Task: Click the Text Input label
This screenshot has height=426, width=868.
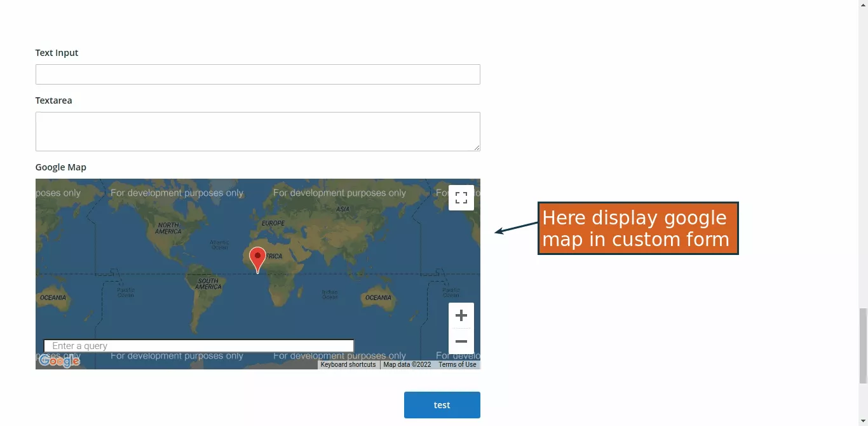Action: coord(57,53)
